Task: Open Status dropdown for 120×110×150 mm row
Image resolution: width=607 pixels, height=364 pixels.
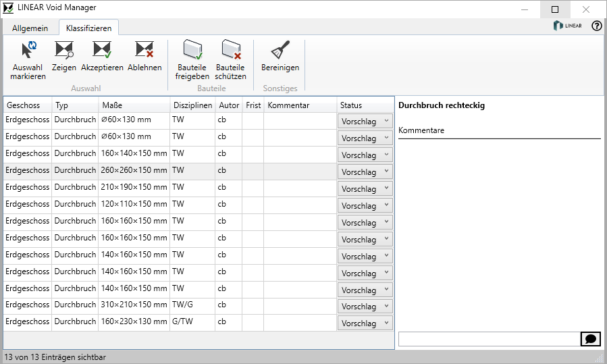Action: coord(365,205)
